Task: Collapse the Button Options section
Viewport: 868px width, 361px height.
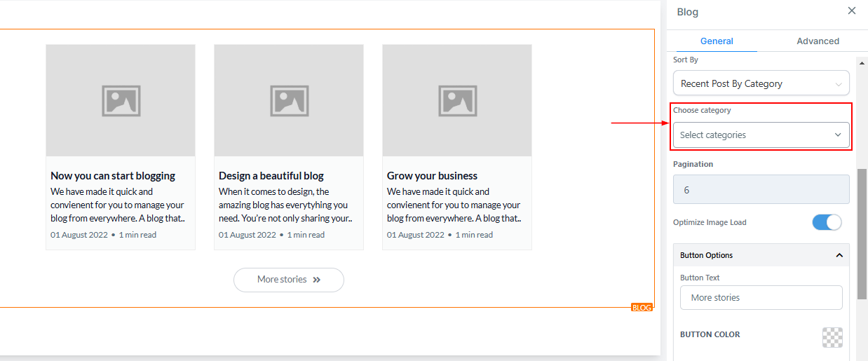Action: (x=839, y=255)
